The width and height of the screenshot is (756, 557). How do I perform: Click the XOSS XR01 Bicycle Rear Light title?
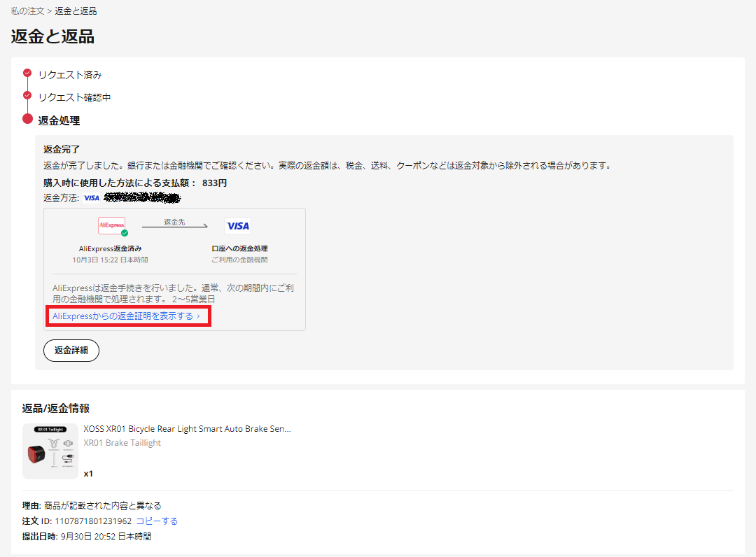point(187,429)
